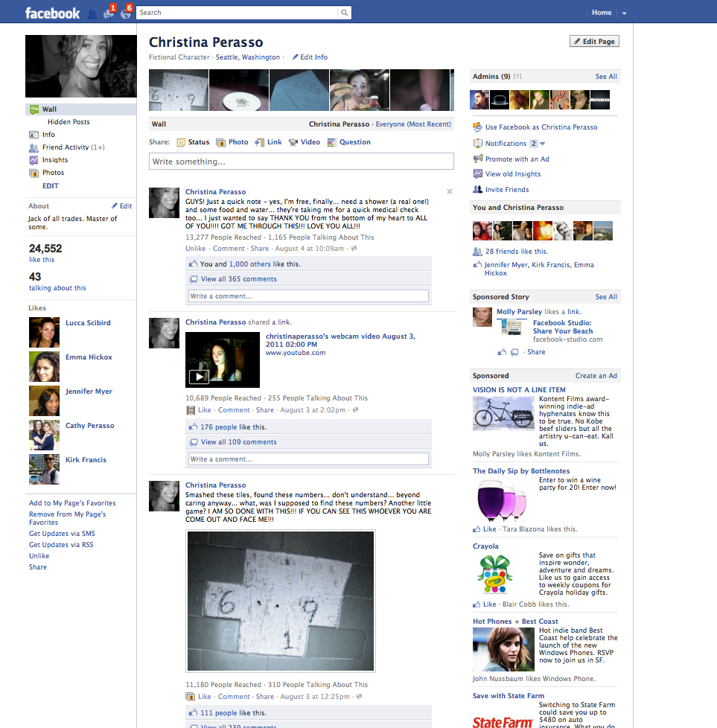This screenshot has height=728, width=717.
Task: Open the notifications globe icon with badge 6
Action: [126, 13]
